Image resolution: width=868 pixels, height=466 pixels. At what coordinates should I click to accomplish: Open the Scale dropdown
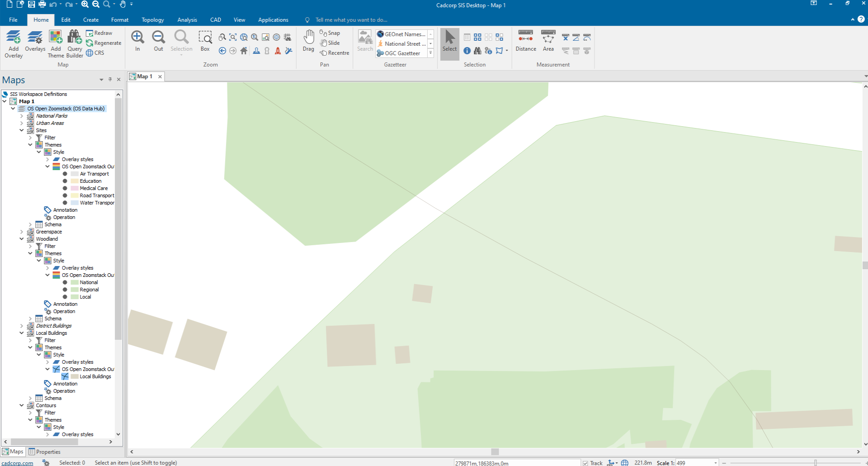pyautogui.click(x=715, y=463)
